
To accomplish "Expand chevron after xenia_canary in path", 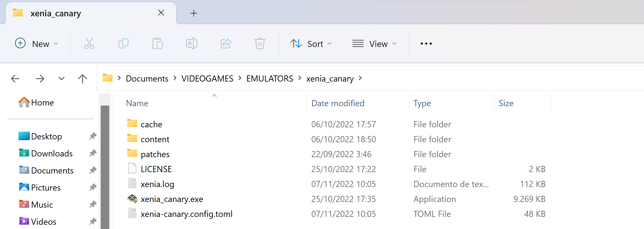I will (360, 78).
